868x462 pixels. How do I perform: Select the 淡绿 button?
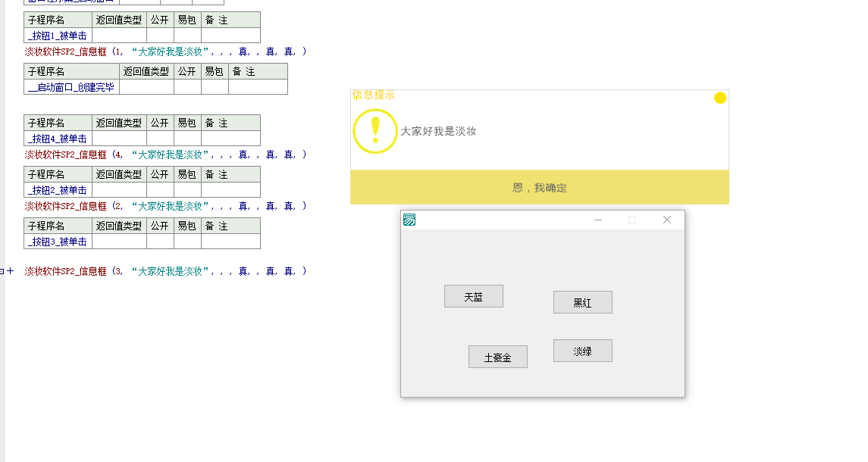(x=582, y=351)
